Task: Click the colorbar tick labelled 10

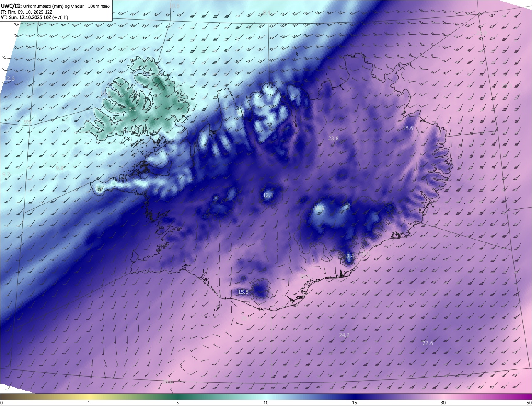Action: click(266, 403)
